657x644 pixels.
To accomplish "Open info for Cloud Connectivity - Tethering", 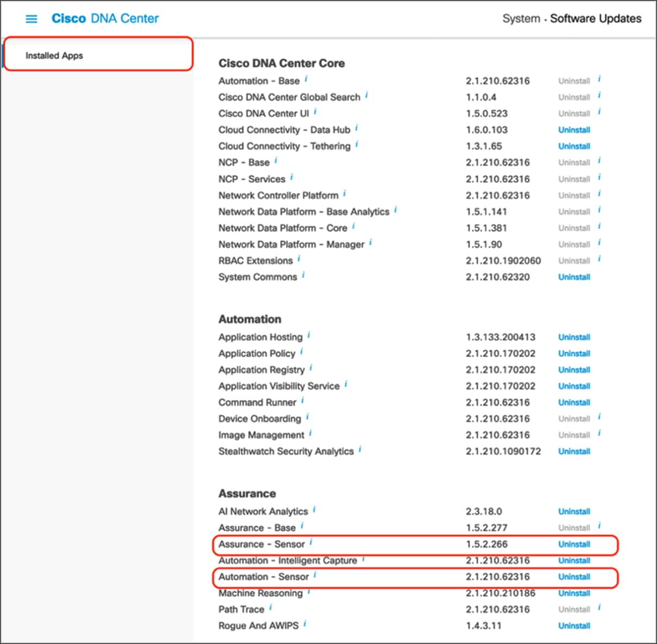I will click(357, 144).
